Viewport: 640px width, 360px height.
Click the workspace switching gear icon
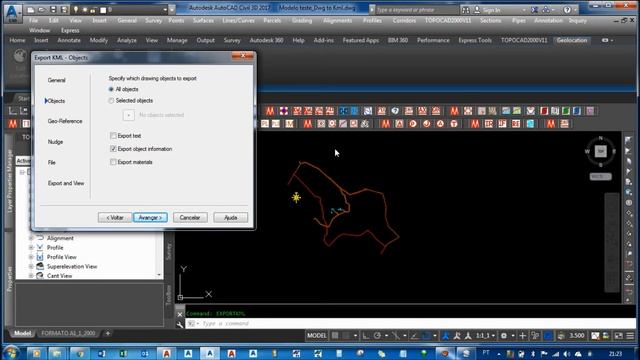coord(504,336)
